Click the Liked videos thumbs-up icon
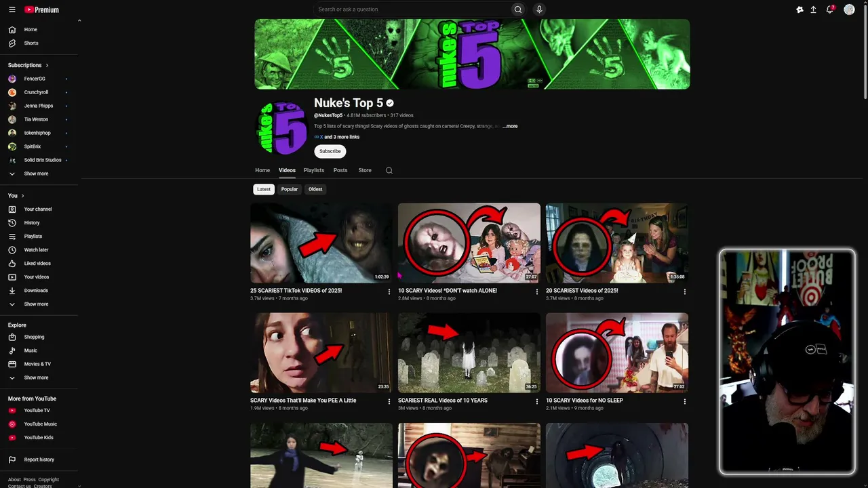The image size is (868, 488). click(12, 264)
